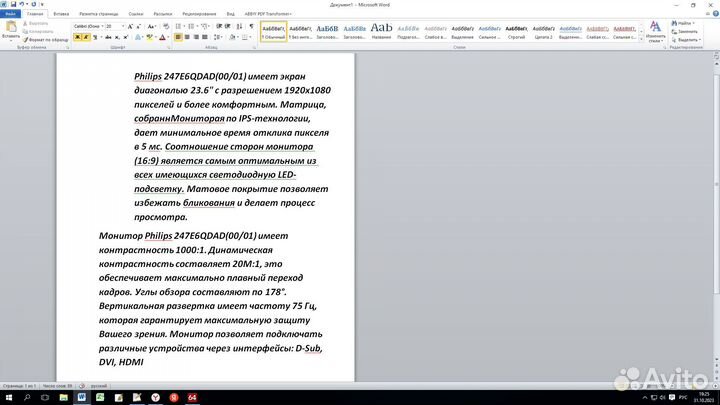Switch to the View (Вид) tab

[231, 14]
